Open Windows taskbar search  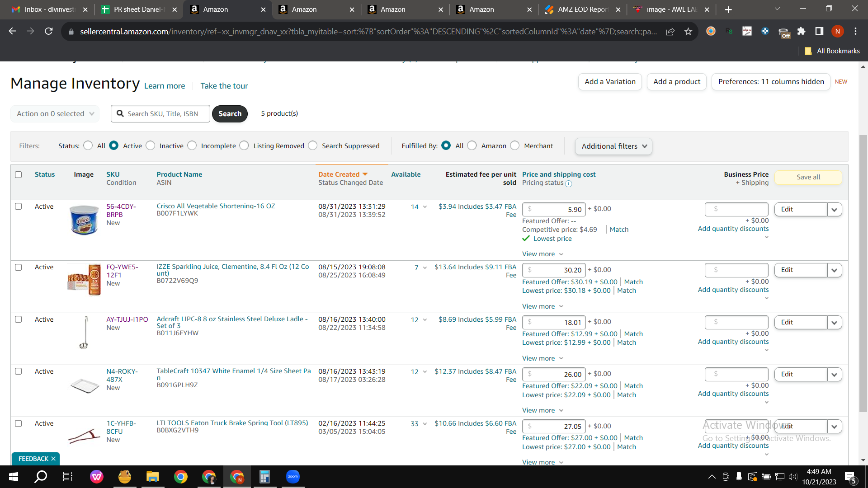[41, 477]
